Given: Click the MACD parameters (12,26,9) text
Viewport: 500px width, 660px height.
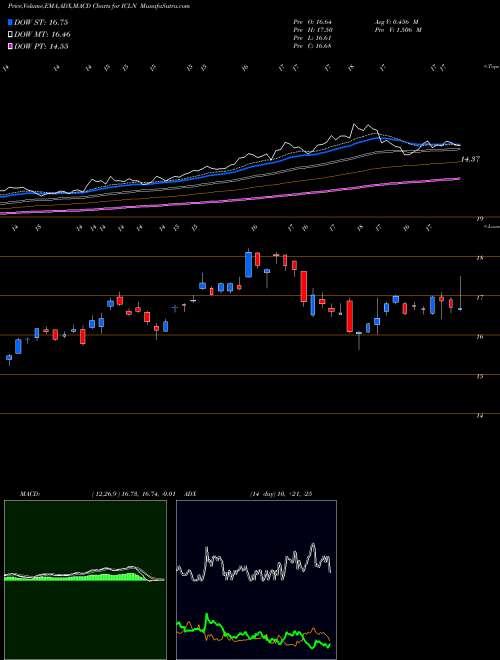Looking at the screenshot, I should [133, 494].
